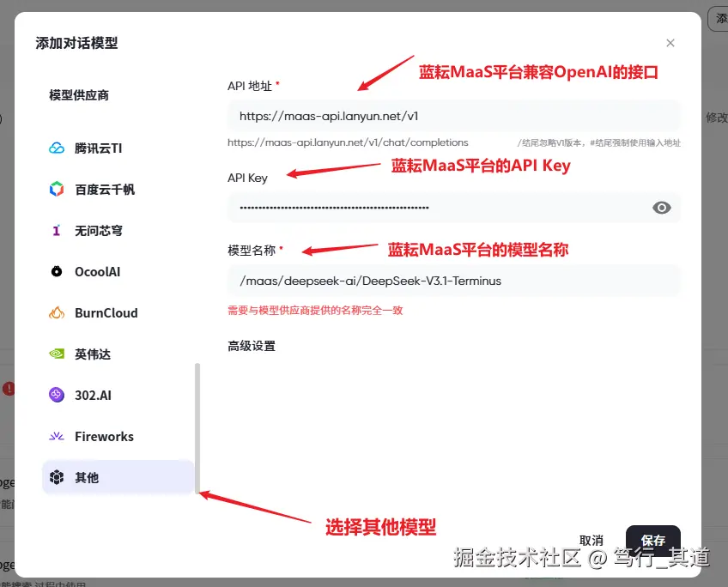728x587 pixels.
Task: Click the 保存 button
Action: click(x=653, y=541)
